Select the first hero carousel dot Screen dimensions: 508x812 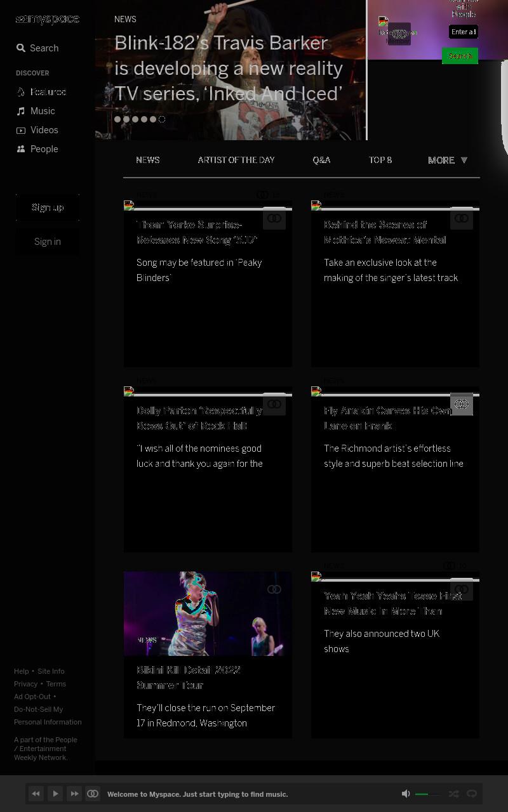coord(117,119)
